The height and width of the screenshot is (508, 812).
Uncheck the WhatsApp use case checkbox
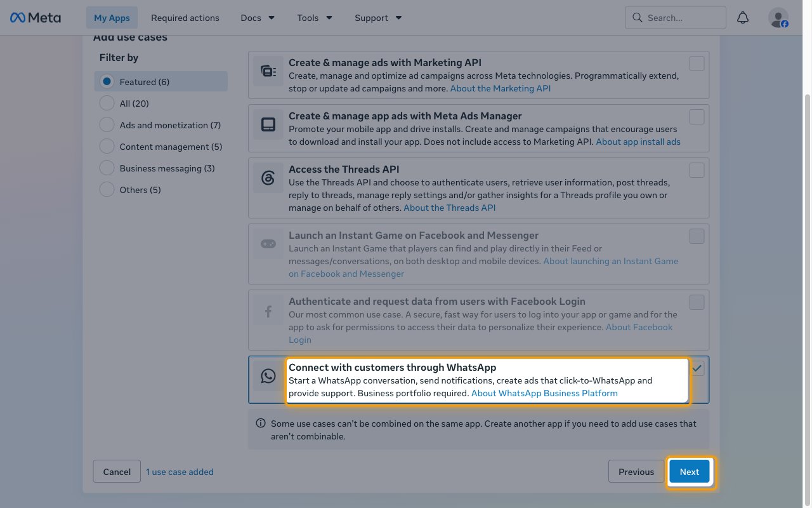697,368
